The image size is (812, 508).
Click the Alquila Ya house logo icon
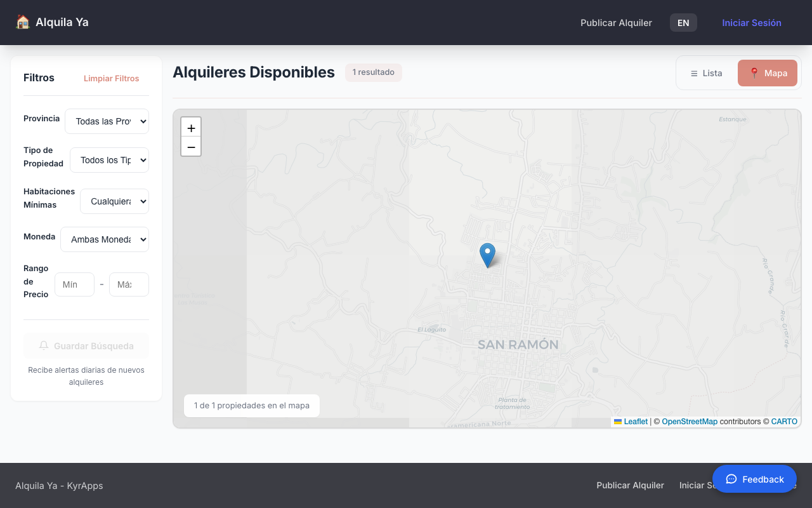point(23,22)
